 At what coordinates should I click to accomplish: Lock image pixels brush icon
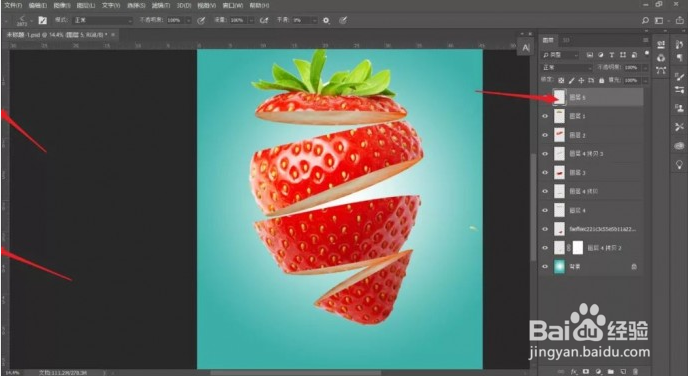(571, 80)
